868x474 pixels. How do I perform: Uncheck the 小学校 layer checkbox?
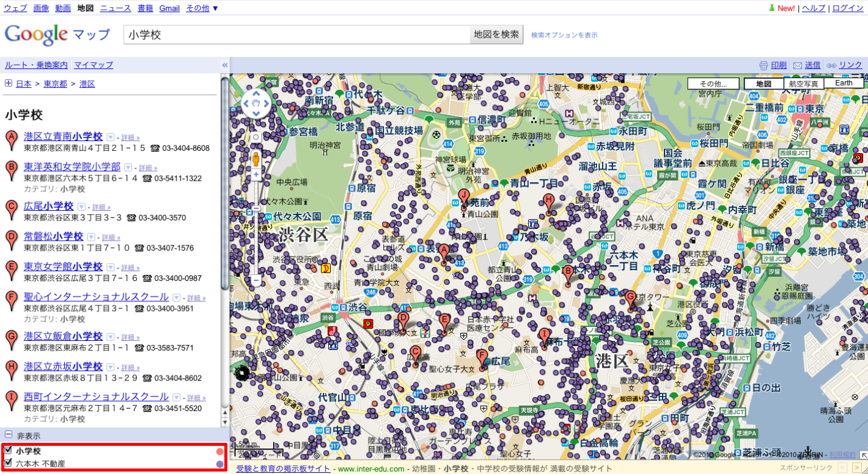coord(8,450)
